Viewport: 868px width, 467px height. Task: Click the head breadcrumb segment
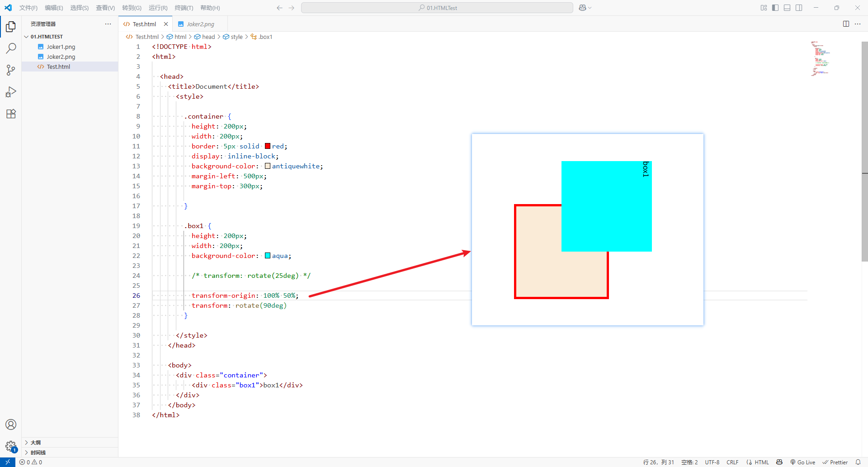tap(205, 37)
